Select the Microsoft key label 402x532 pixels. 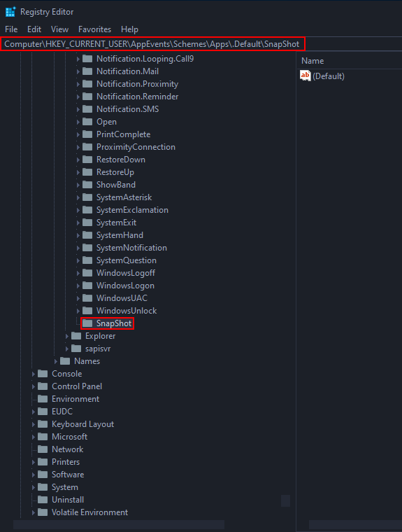tap(69, 437)
